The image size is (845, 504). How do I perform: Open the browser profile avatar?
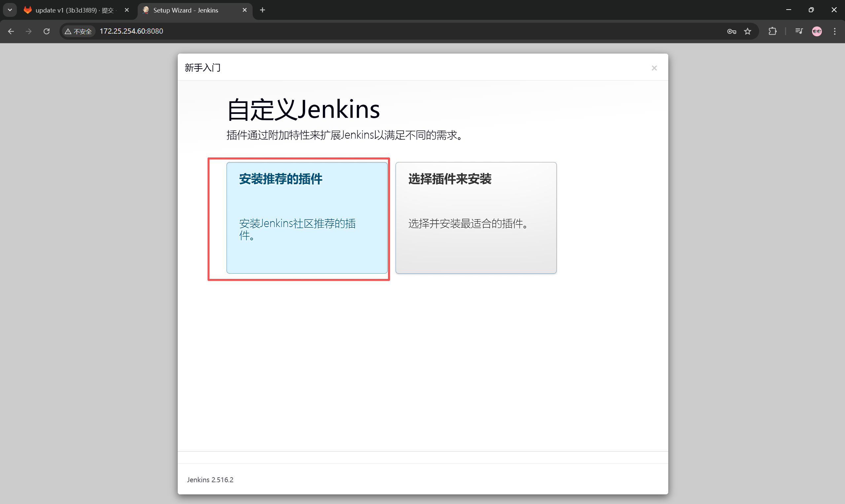(x=817, y=31)
